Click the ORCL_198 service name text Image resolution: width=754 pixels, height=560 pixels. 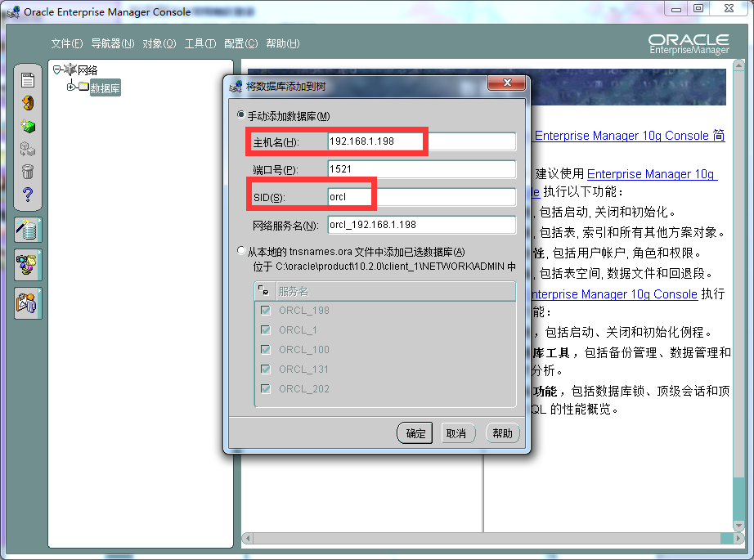coord(304,311)
